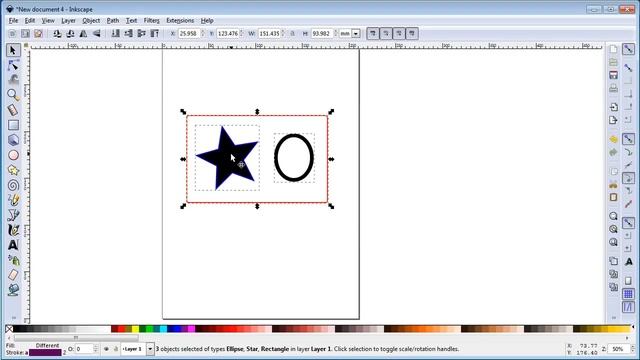Click the W width stepper arrows
This screenshot has width=640, height=360.
coord(283,33)
